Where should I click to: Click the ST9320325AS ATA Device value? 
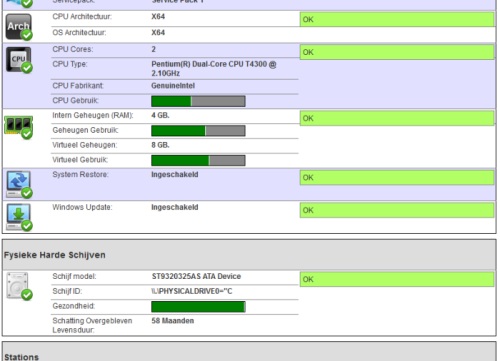(x=196, y=276)
